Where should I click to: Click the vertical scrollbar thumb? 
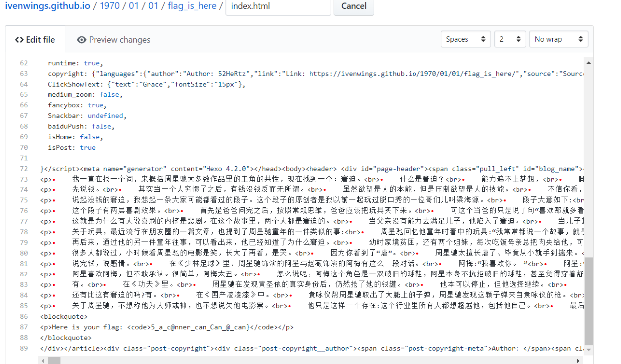pos(589,301)
